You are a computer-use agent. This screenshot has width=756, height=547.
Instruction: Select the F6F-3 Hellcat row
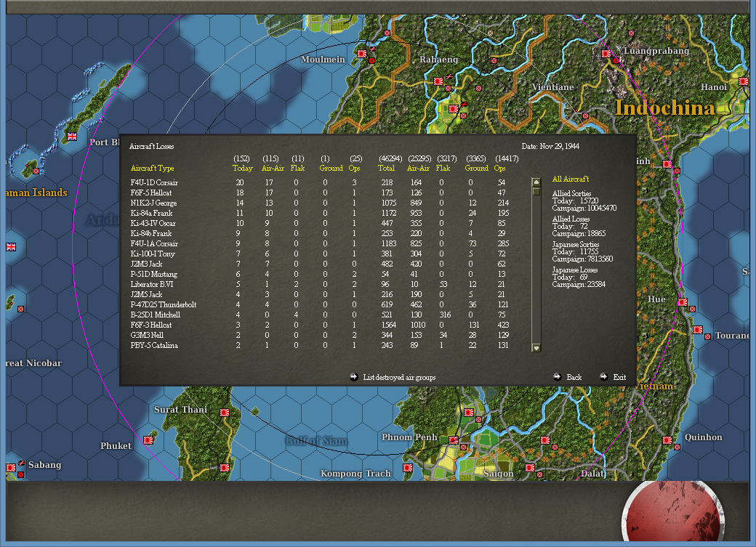click(318, 325)
